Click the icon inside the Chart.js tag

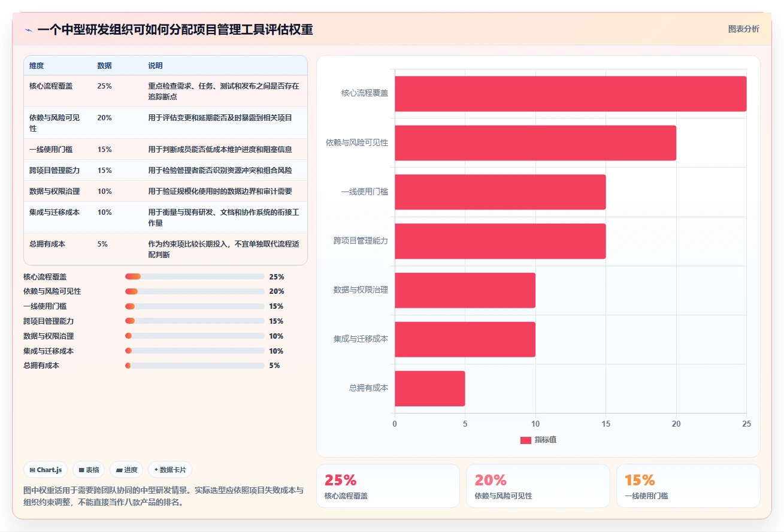[x=32, y=470]
